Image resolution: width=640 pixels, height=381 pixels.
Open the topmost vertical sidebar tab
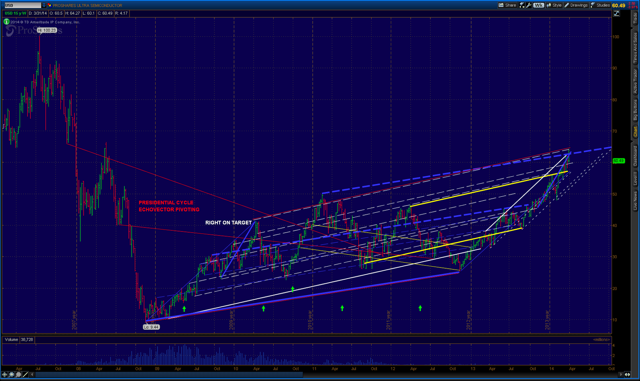635,16
